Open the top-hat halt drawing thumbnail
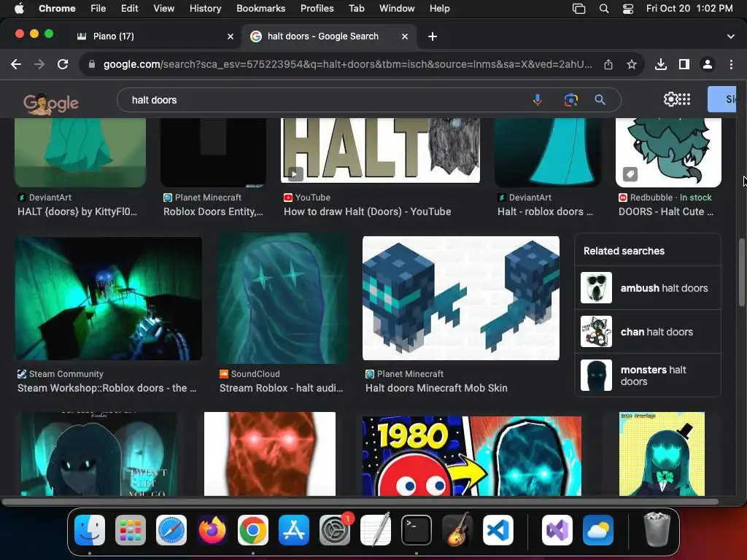 pyautogui.click(x=662, y=454)
